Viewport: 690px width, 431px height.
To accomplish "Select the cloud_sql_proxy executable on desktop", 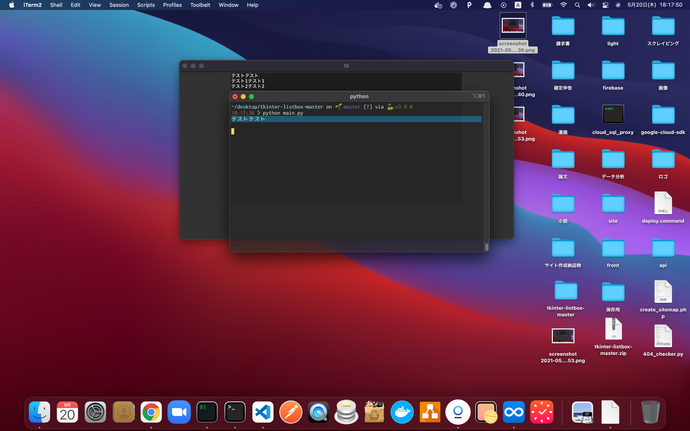I will pos(613,120).
